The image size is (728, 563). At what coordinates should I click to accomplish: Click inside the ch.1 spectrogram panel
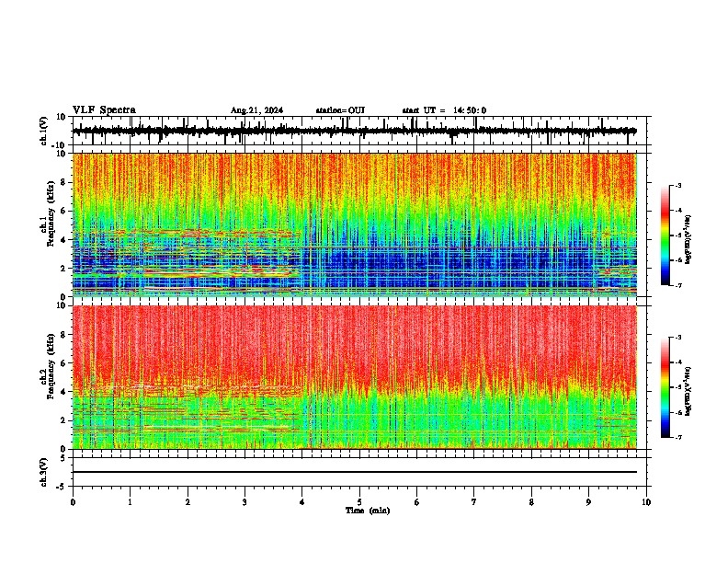coord(355,224)
